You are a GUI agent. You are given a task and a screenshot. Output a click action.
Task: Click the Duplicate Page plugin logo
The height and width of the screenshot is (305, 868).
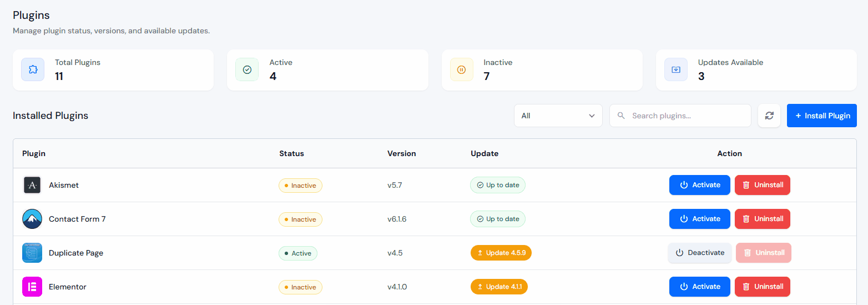click(x=32, y=253)
